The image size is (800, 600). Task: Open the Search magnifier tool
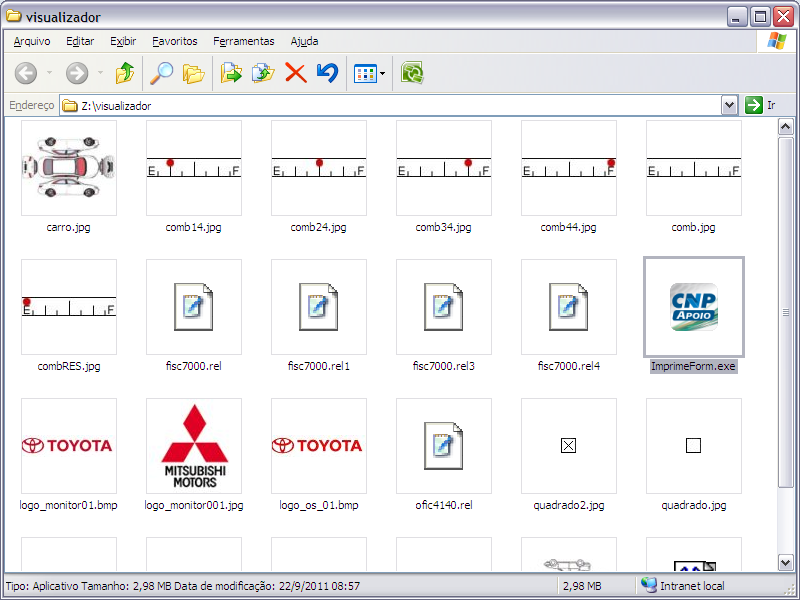tap(161, 73)
